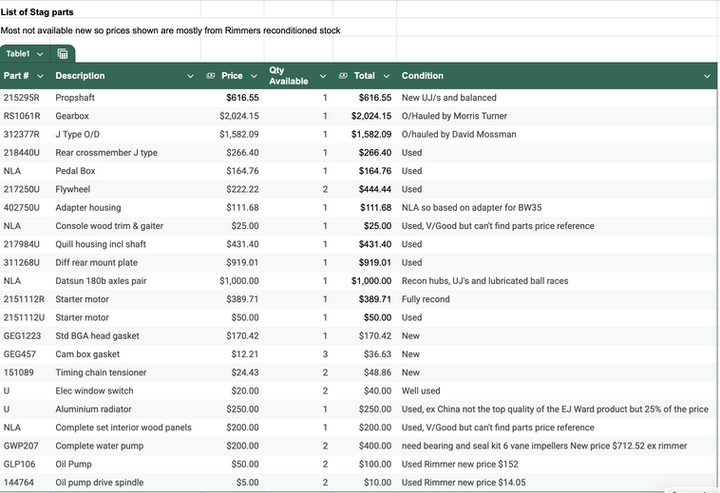Screen dimensions: 720x493
Task: Open the Total column filter arrow
Action: coord(386,76)
